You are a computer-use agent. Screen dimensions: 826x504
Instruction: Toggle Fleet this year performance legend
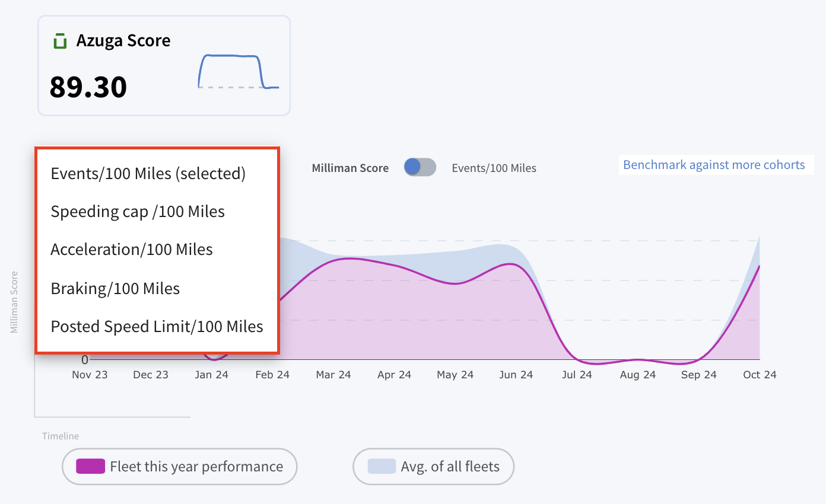[179, 467]
